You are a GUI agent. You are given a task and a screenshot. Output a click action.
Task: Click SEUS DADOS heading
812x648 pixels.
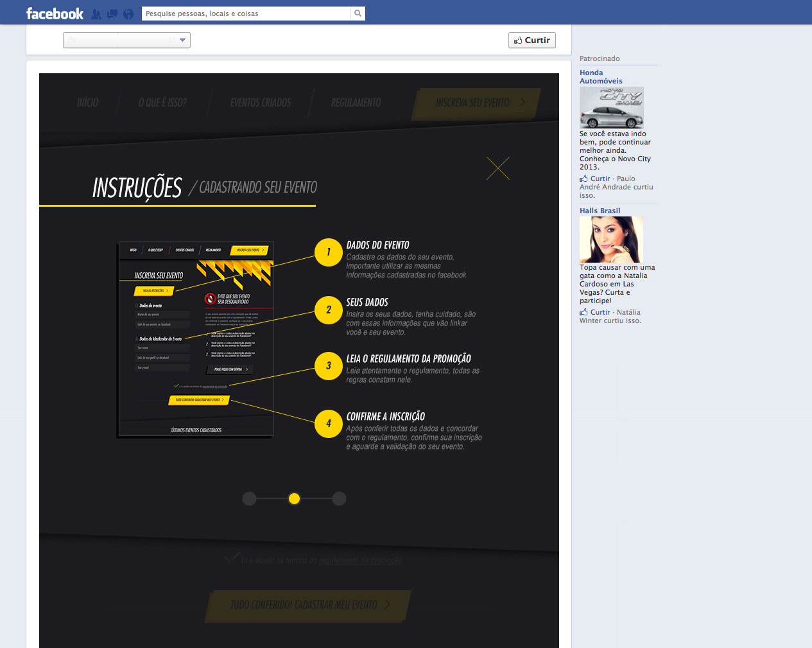[367, 302]
